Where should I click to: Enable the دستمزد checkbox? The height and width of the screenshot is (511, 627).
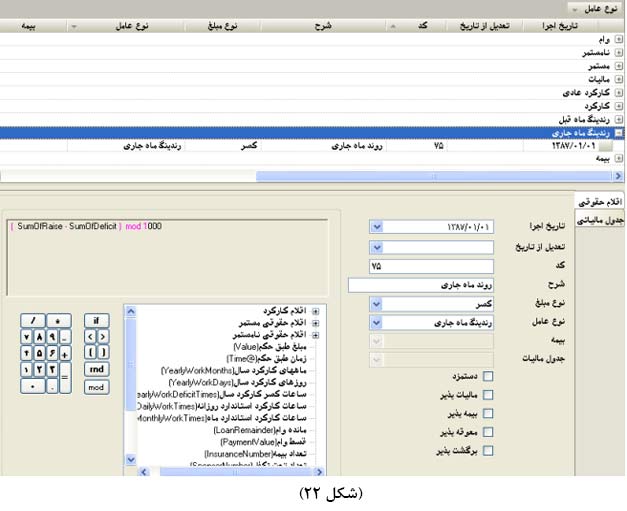click(x=488, y=376)
